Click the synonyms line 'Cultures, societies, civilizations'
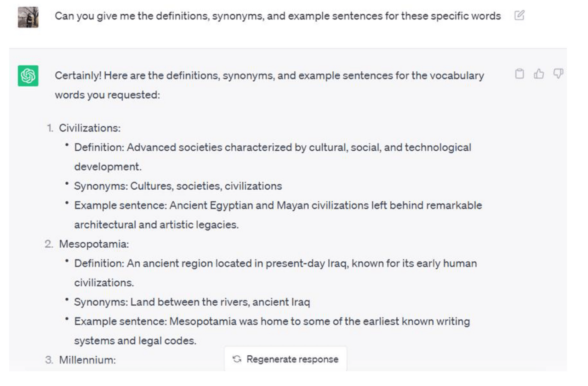The height and width of the screenshot is (386, 588). click(x=178, y=186)
